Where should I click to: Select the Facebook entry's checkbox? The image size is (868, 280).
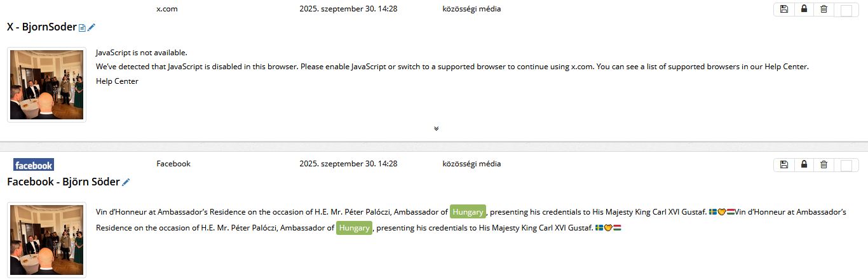click(846, 166)
